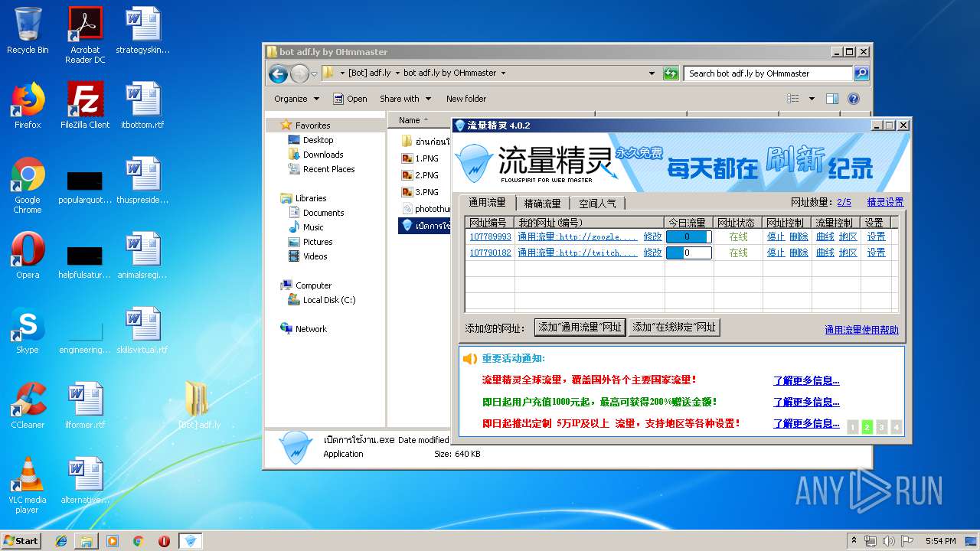Click Explorer Back navigation button
This screenshot has height=551, width=980.
click(x=278, y=73)
